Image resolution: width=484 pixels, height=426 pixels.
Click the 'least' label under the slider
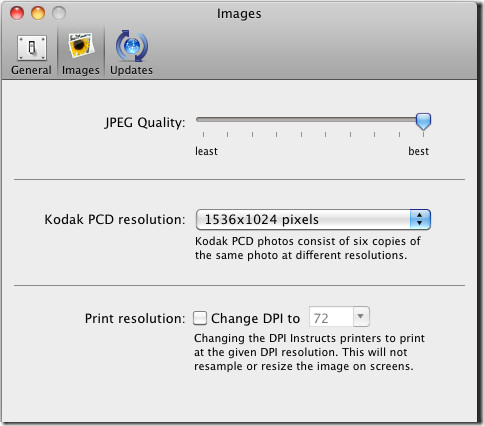(206, 151)
